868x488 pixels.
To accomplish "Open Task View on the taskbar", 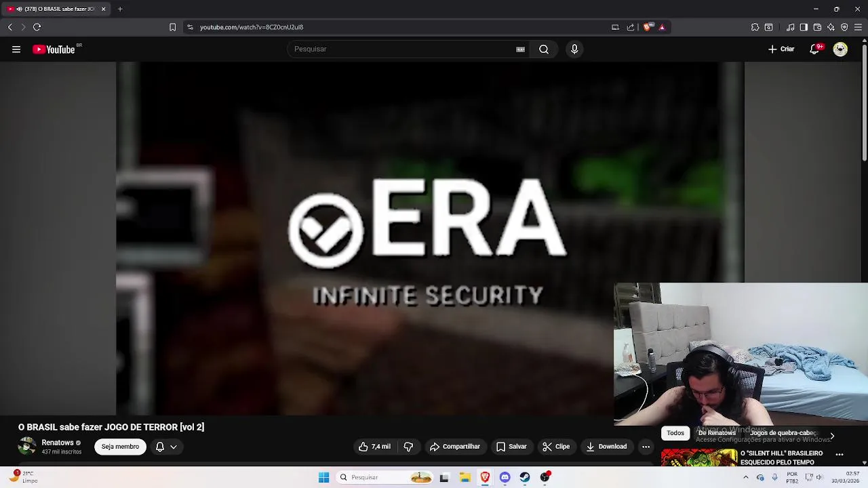I will (x=444, y=477).
